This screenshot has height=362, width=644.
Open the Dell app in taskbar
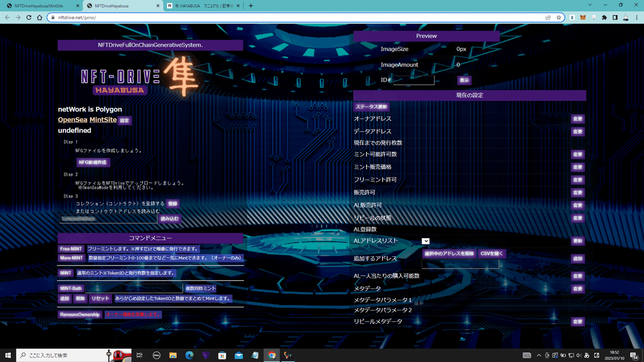tap(156, 355)
